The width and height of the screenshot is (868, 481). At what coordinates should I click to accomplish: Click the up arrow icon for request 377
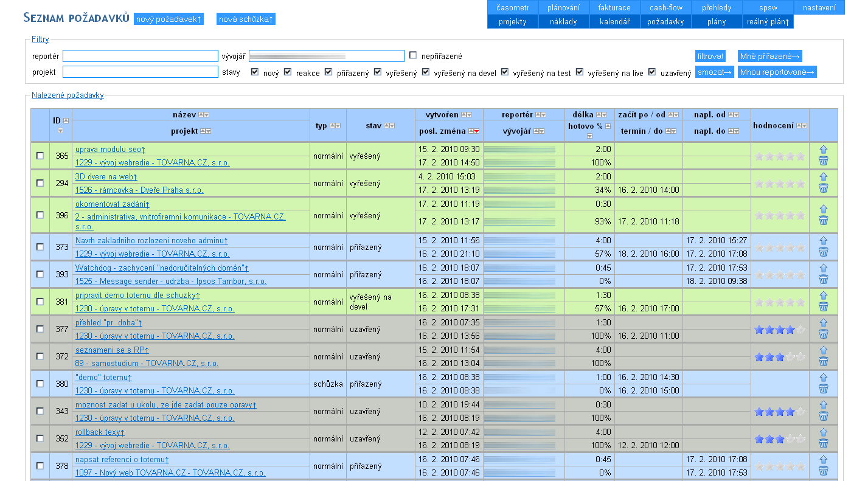(824, 323)
